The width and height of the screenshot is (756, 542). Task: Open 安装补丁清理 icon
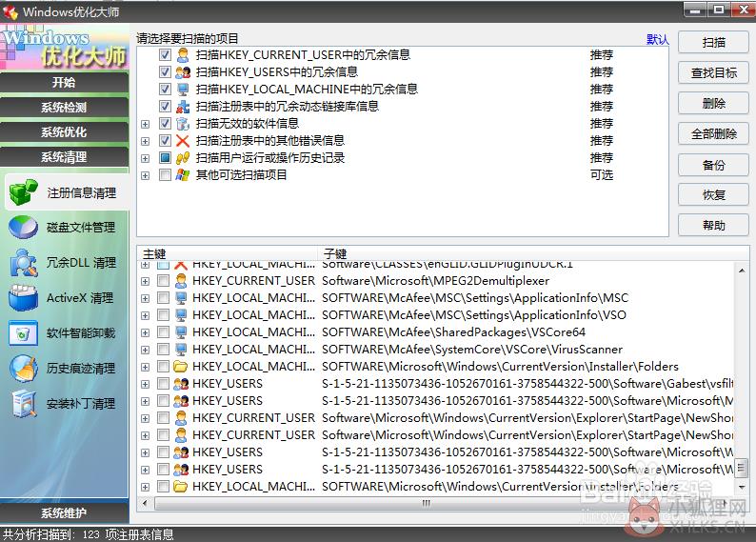click(23, 404)
